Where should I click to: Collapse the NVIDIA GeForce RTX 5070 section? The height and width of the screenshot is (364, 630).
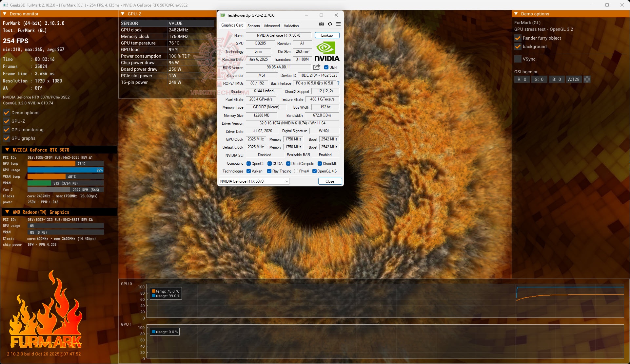pyautogui.click(x=7, y=150)
